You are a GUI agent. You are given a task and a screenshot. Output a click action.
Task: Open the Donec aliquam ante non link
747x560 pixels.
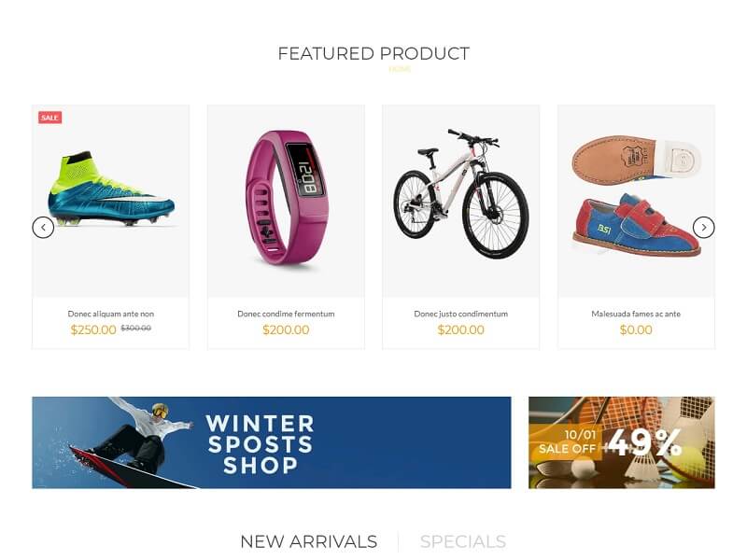[110, 314]
